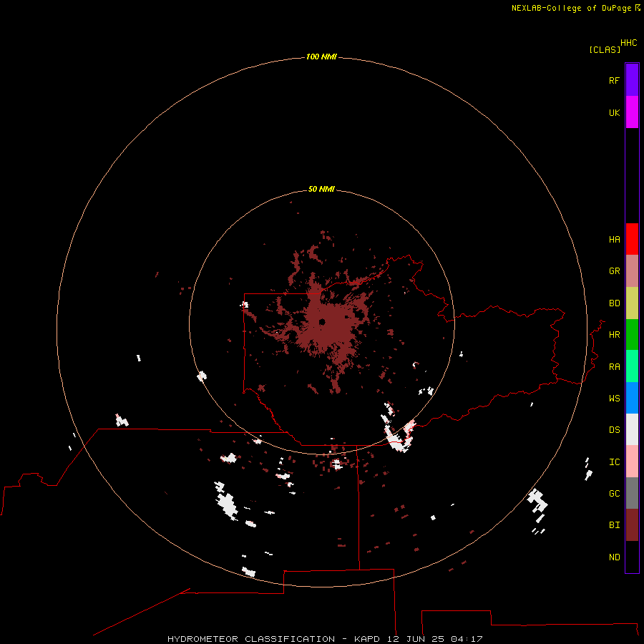Click the UK magenta legend swatch
The height and width of the screenshot is (644, 644).
632,112
